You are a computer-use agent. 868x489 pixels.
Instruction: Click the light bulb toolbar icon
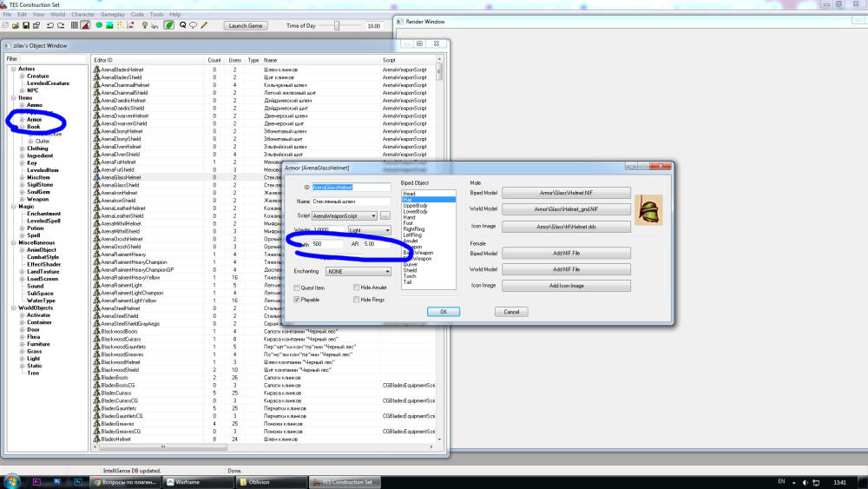point(144,25)
